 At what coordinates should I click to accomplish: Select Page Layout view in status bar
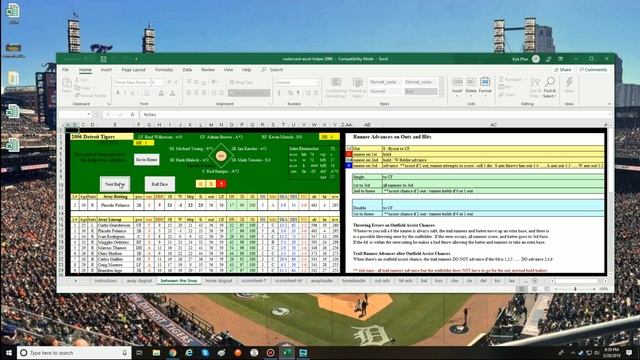pos(534,289)
